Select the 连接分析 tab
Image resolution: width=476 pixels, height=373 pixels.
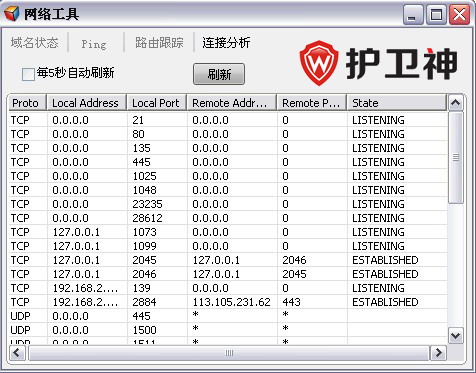pos(226,43)
